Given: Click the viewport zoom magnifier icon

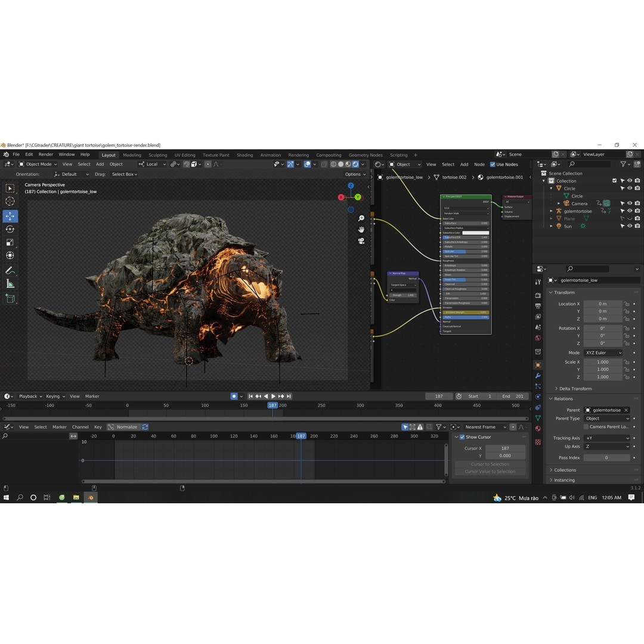Looking at the screenshot, I should [361, 218].
